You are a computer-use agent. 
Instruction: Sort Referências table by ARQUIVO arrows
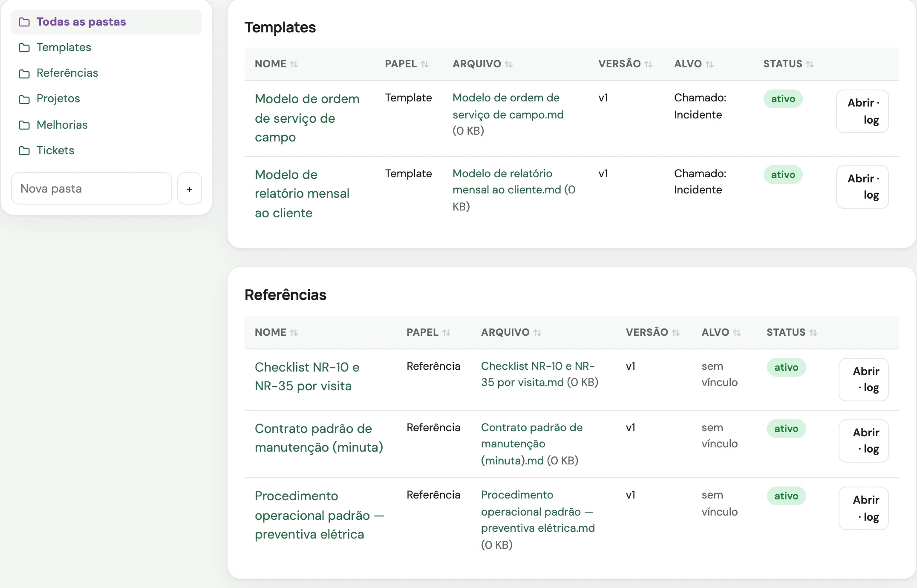click(537, 333)
